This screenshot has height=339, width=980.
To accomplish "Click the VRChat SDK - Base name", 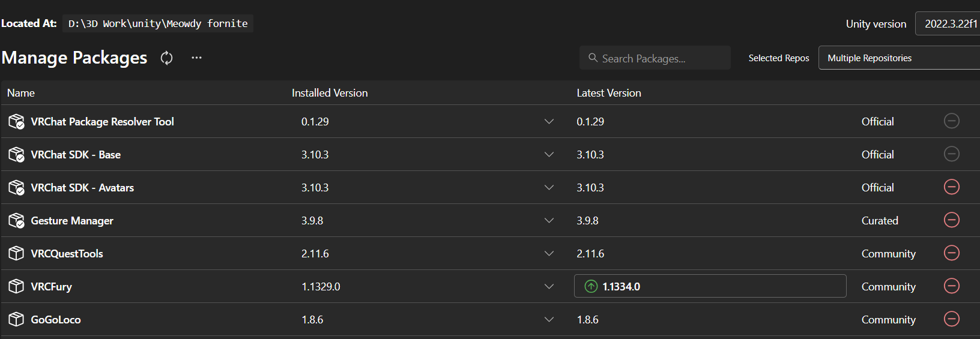I will [x=76, y=155].
